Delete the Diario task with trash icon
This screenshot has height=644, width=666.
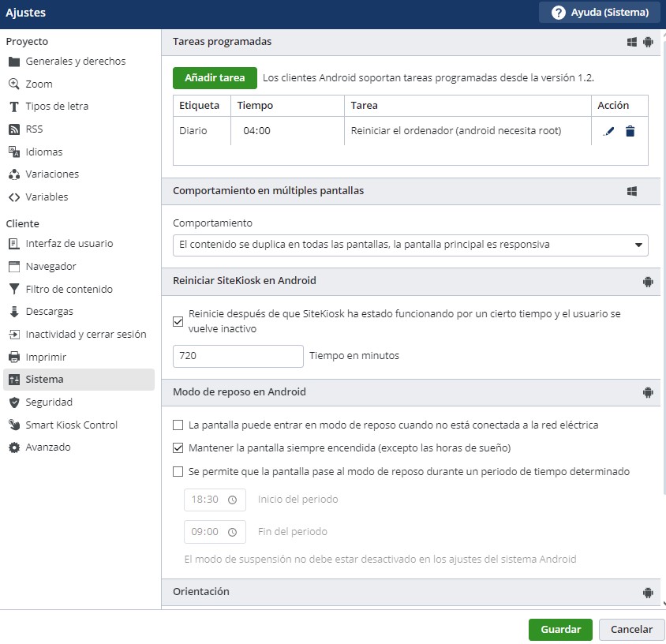point(630,132)
